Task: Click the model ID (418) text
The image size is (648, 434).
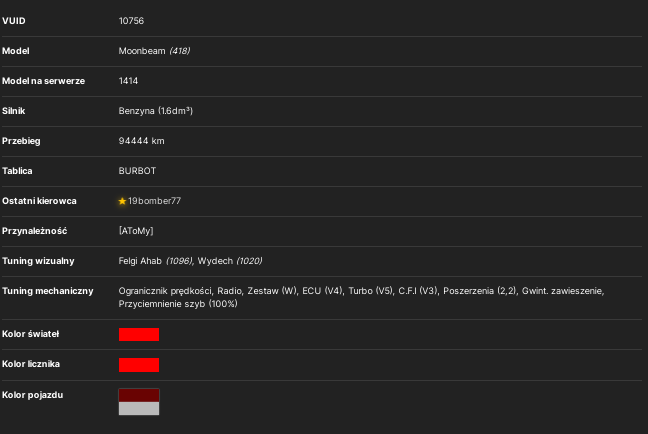Action: 180,51
